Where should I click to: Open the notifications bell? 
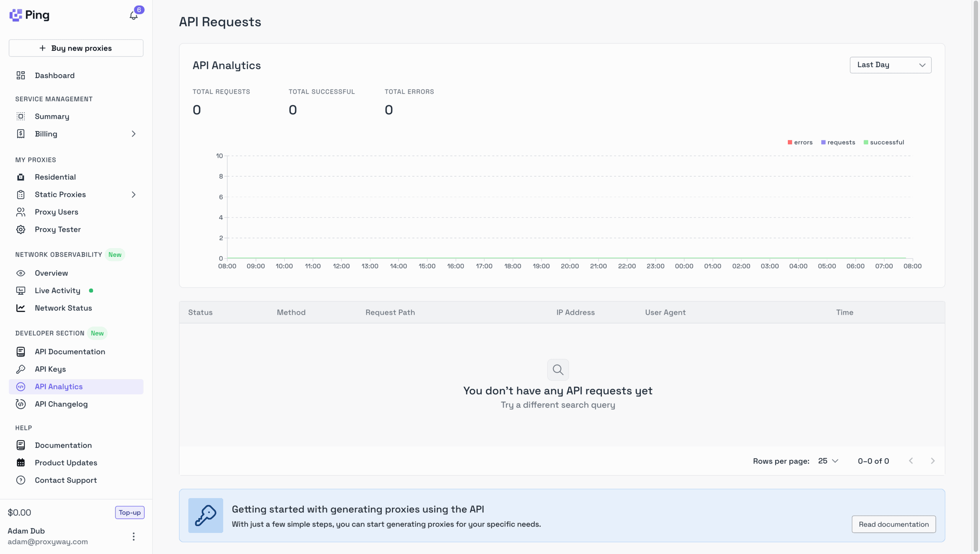click(x=134, y=15)
